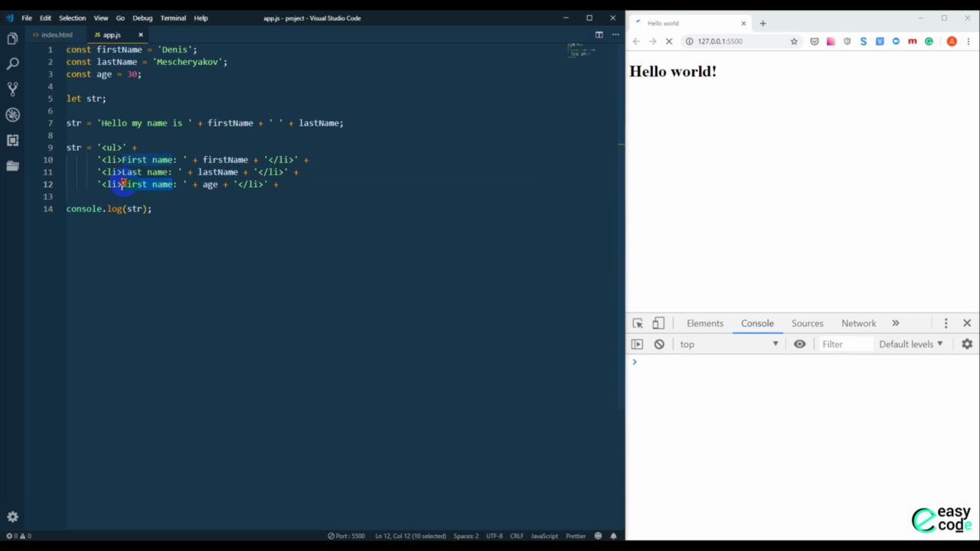The image size is (980, 551).
Task: Change indentation via Spaces: 2
Action: [x=465, y=536]
